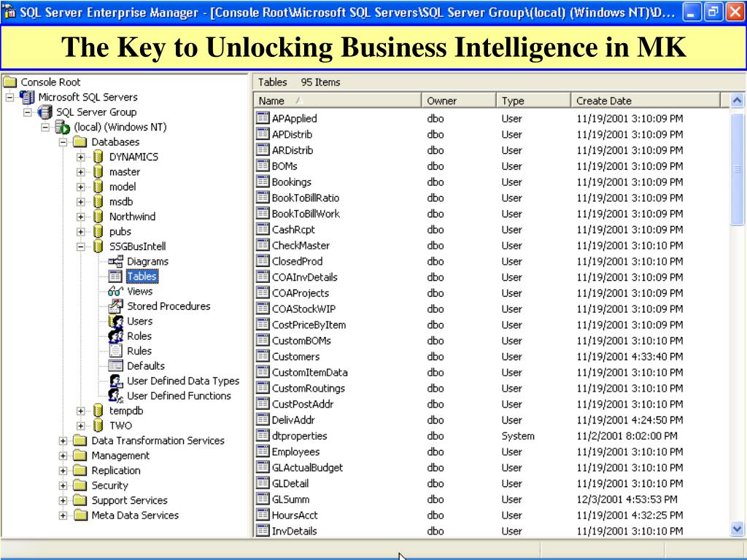Expand the Meta Data Services folder

[63, 516]
